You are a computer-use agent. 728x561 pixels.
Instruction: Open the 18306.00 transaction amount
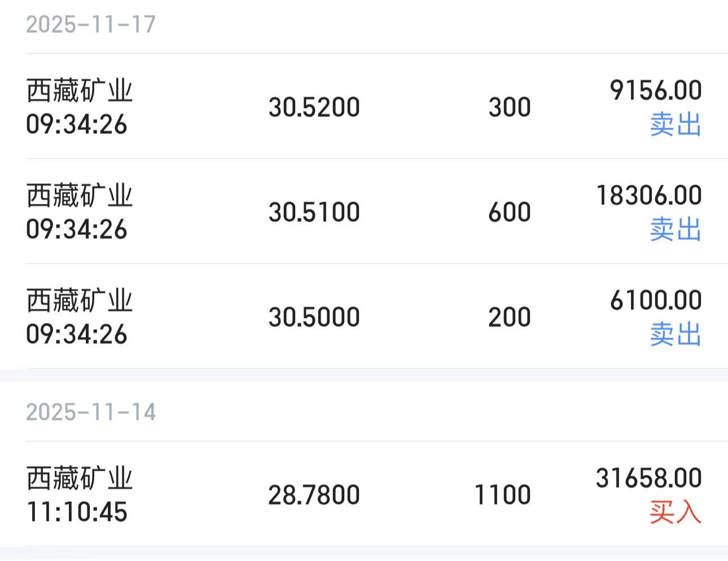[x=649, y=195]
